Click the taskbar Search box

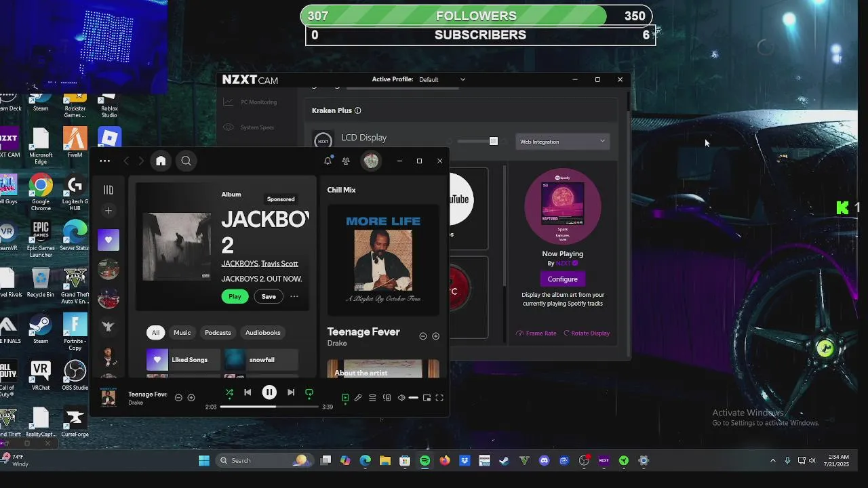click(264, 461)
